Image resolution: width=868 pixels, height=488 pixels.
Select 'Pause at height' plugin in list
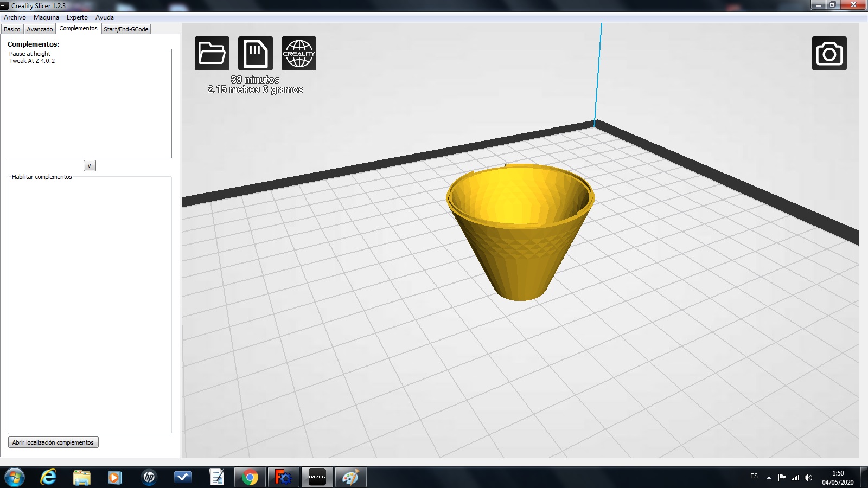tap(30, 54)
